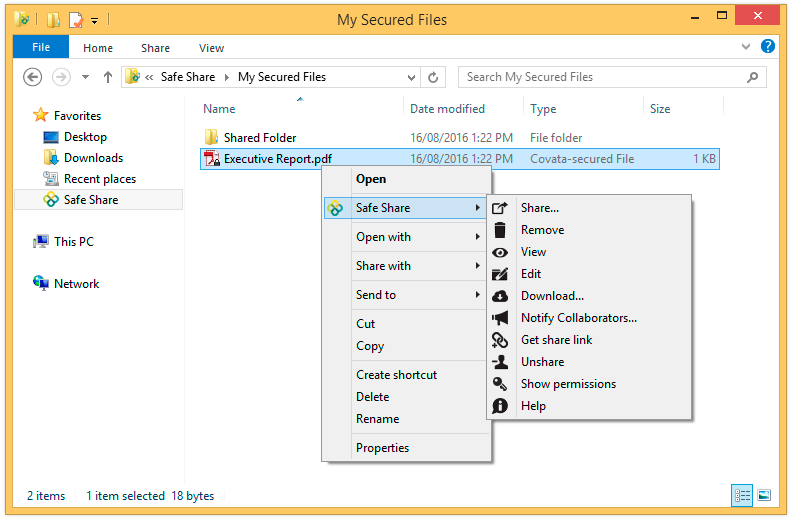Switch to details view icon in status bar
792x520 pixels.
tap(742, 495)
